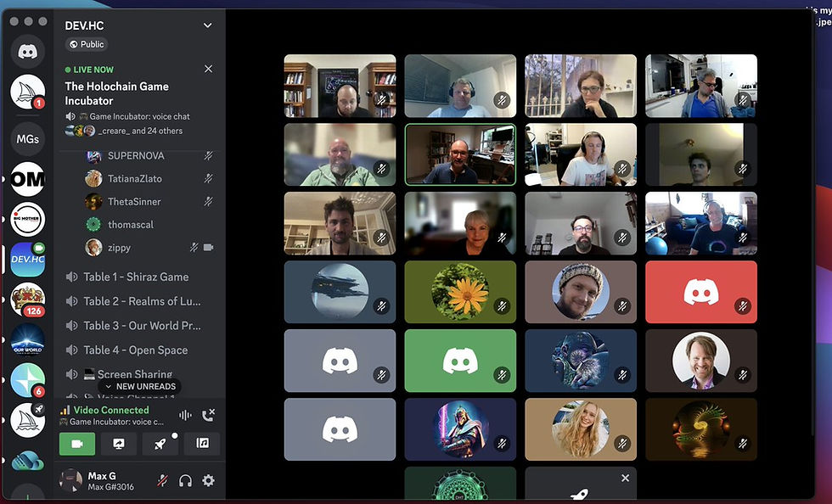Select the yellow flower avatar tile
The height and width of the screenshot is (504, 832).
460,292
